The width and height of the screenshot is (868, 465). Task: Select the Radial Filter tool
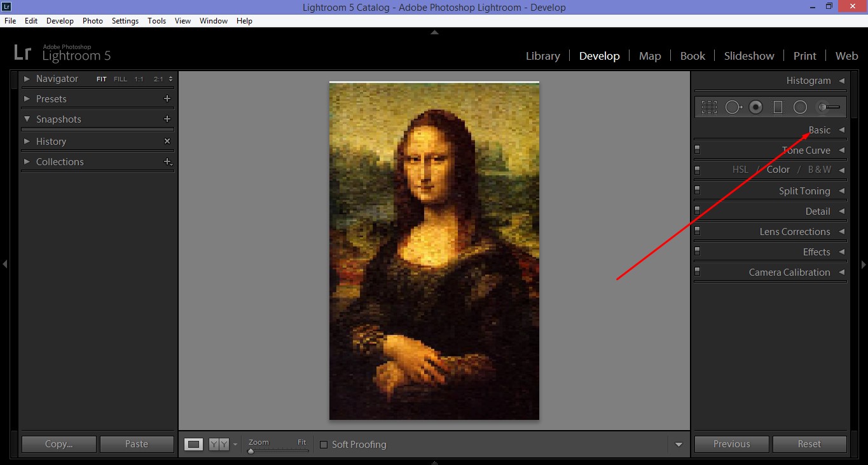[x=800, y=107]
